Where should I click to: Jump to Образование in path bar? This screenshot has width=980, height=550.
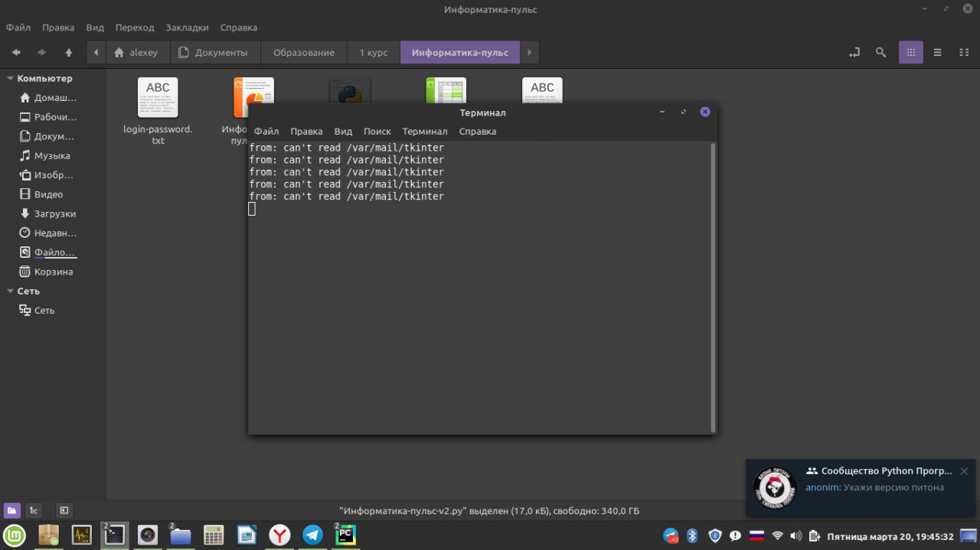(304, 53)
